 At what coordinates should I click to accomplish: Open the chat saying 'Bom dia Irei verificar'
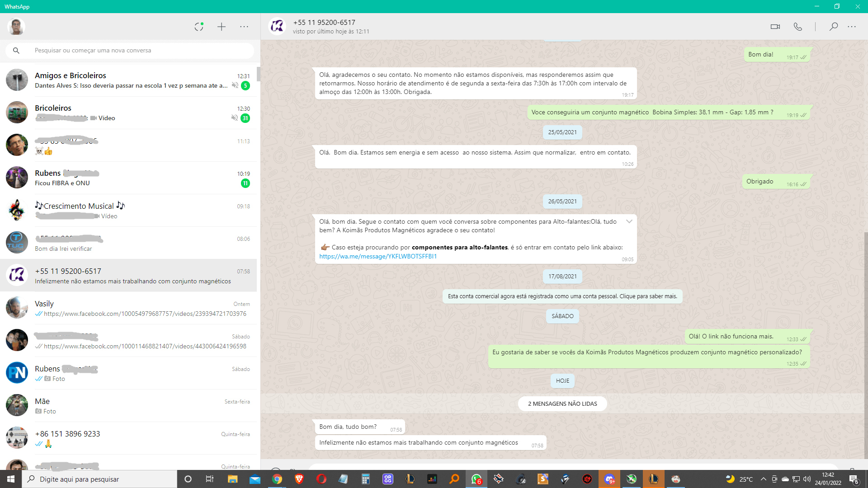128,243
